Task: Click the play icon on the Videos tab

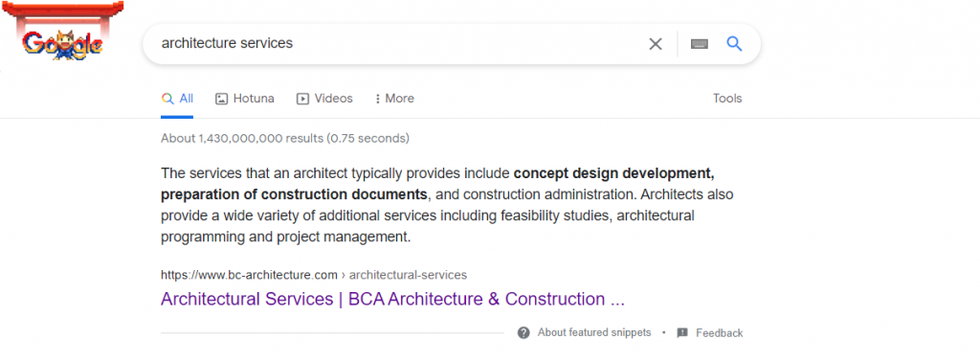Action: 302,99
